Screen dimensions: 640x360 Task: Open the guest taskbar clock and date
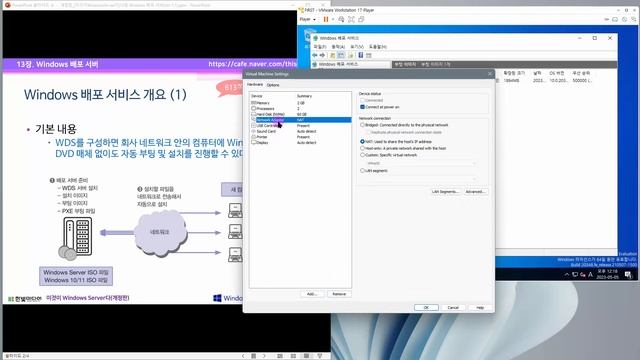tap(607, 274)
